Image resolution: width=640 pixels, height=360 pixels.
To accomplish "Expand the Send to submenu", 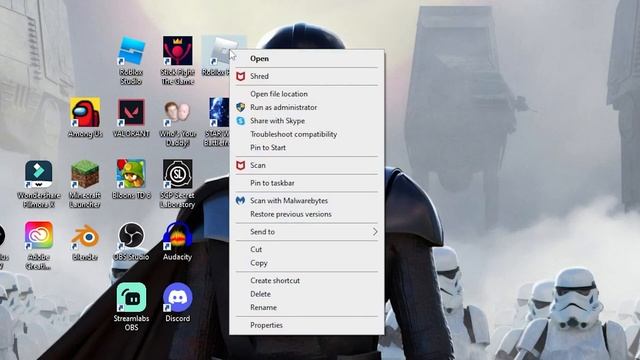I will coord(307,232).
